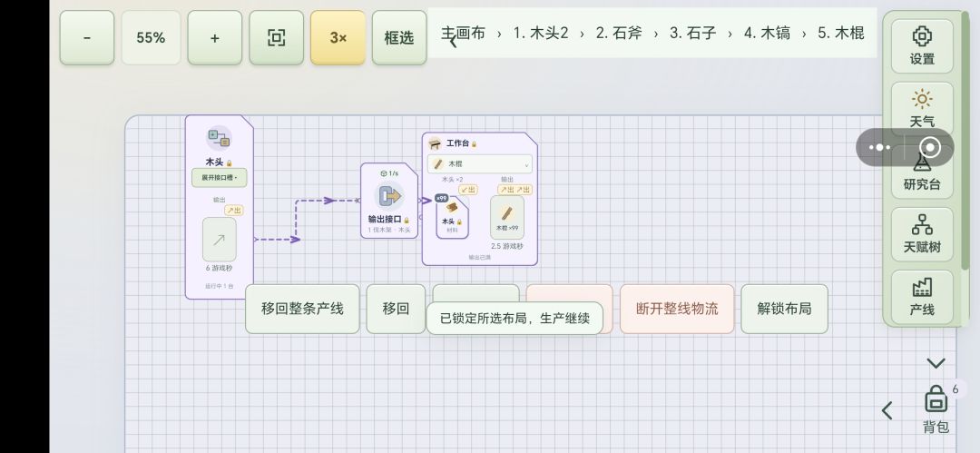Viewport: 980px width, 453px height.
Task: Click the 移回 button
Action: pos(396,309)
